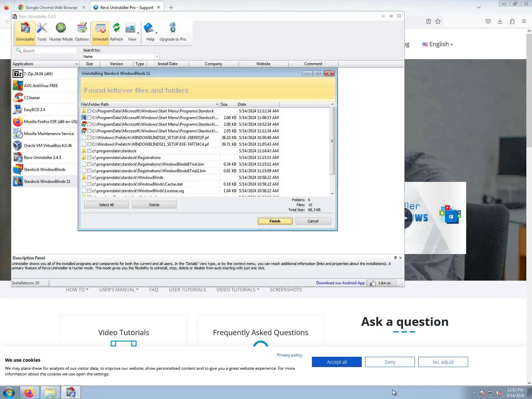Image resolution: width=532 pixels, height=399 pixels.
Task: Expand the HOW TO menu
Action: 77,290
